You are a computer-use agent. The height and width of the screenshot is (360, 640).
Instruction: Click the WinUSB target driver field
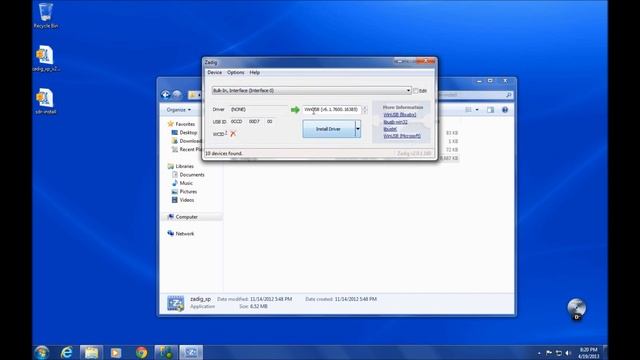click(332, 109)
